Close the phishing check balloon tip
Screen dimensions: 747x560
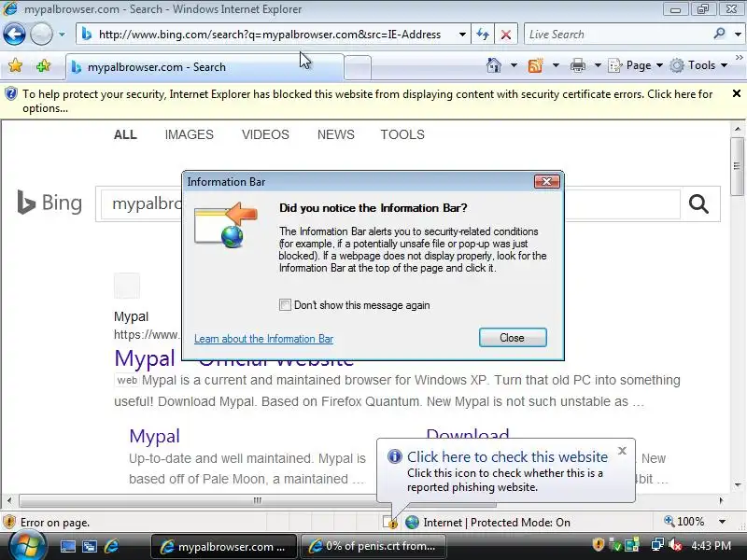pyautogui.click(x=622, y=451)
